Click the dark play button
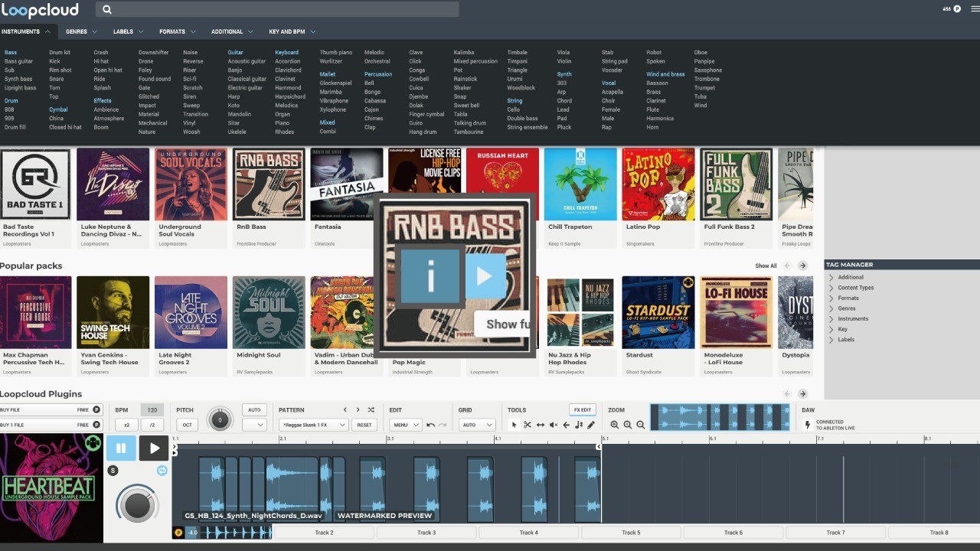Viewport: 980px width, 551px height. tap(153, 448)
